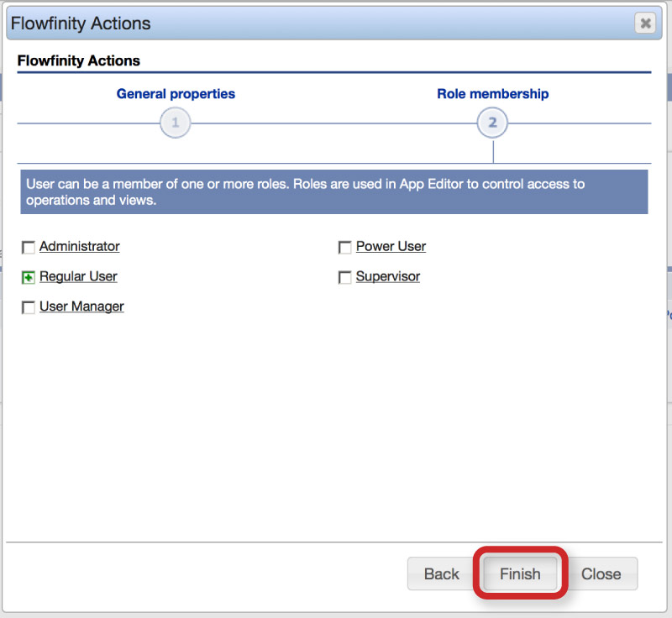Click the Administrator role label
The width and height of the screenshot is (672, 618).
[x=79, y=246]
